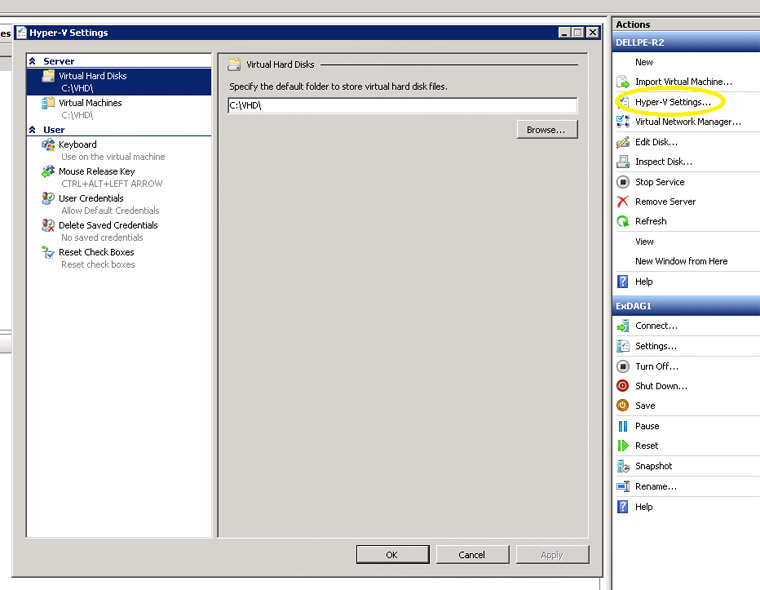Click the Browse button
The image size is (760, 590).
(547, 130)
